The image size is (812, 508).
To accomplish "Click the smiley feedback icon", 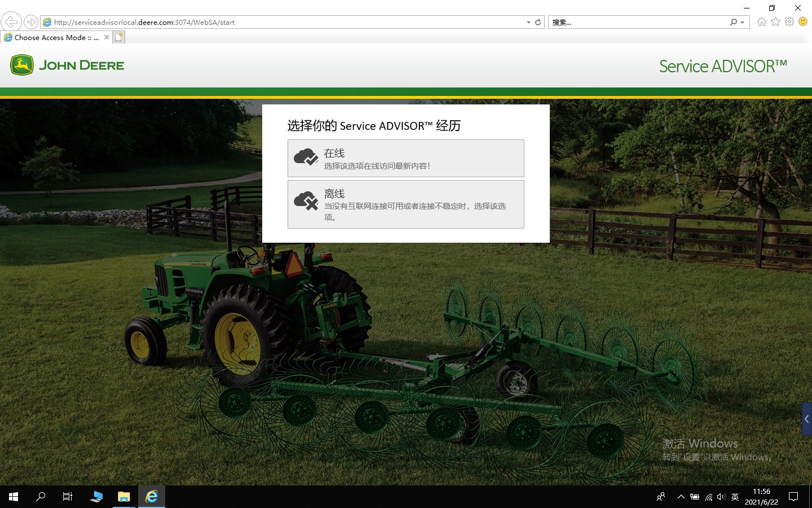I will 803,22.
